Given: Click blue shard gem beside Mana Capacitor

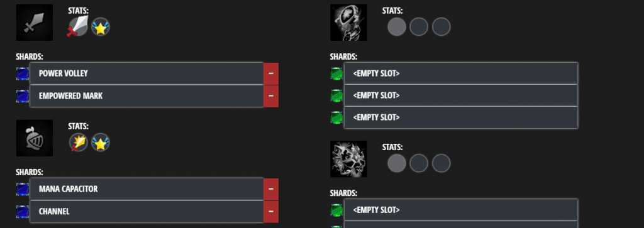Looking at the screenshot, I should coord(23,190).
